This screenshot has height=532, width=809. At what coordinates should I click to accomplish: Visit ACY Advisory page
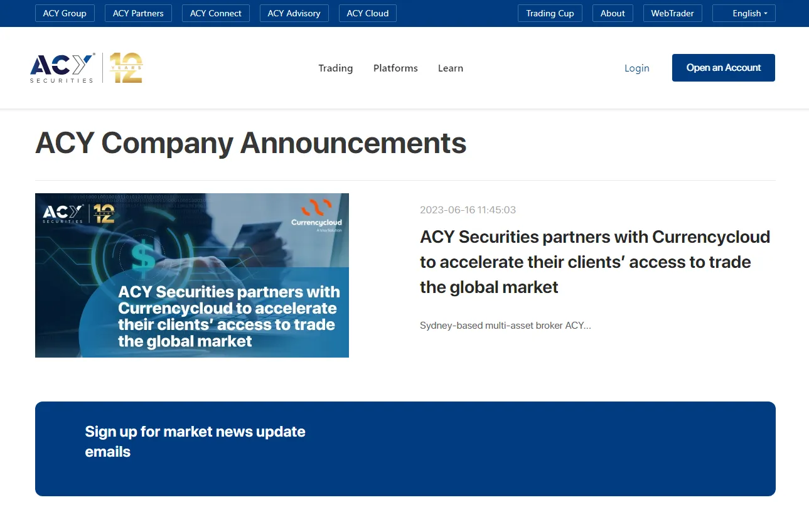294,13
